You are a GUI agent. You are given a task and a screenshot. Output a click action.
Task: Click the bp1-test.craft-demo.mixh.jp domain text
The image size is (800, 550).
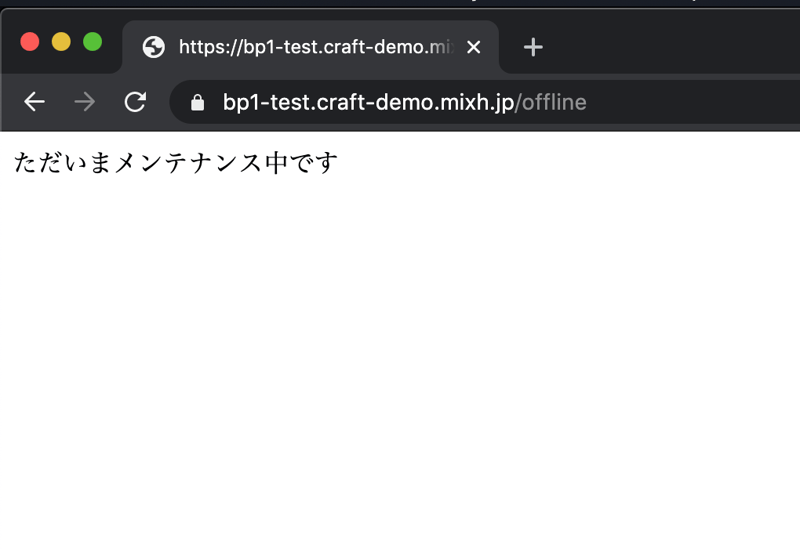[367, 102]
